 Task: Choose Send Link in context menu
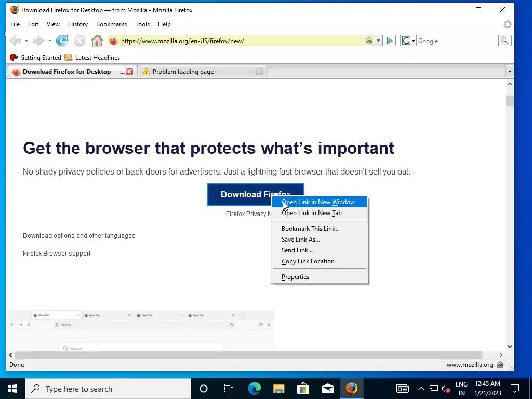point(320,250)
